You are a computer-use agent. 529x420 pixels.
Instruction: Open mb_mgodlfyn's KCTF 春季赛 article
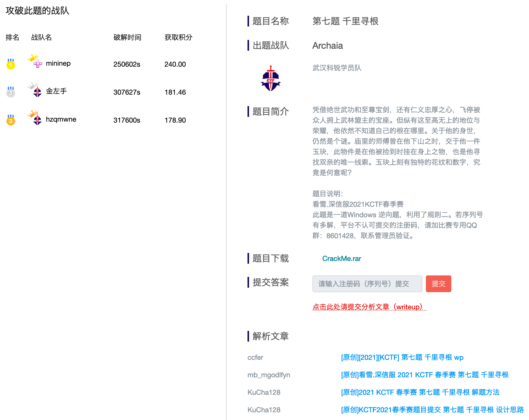[425, 375]
